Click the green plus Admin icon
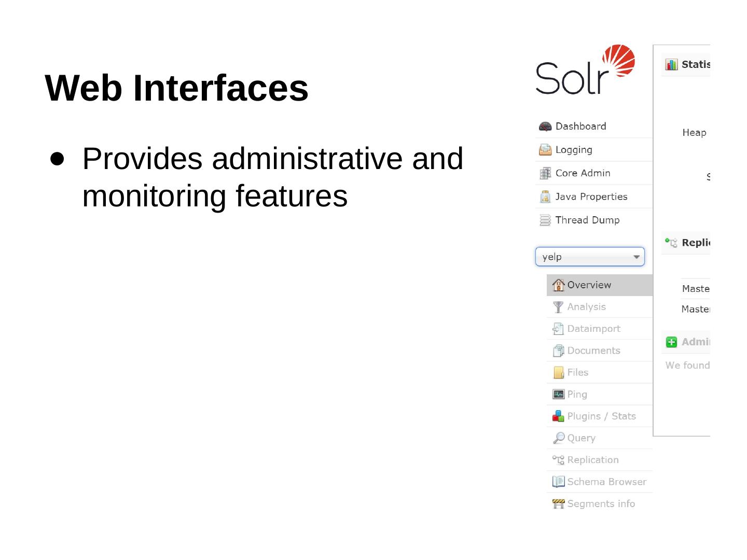The width and height of the screenshot is (747, 560). click(672, 342)
